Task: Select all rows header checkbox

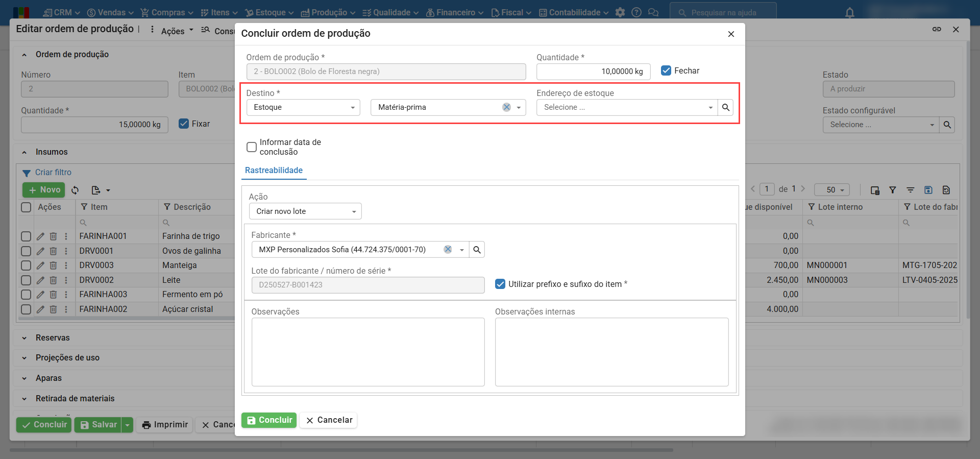Action: click(x=26, y=207)
